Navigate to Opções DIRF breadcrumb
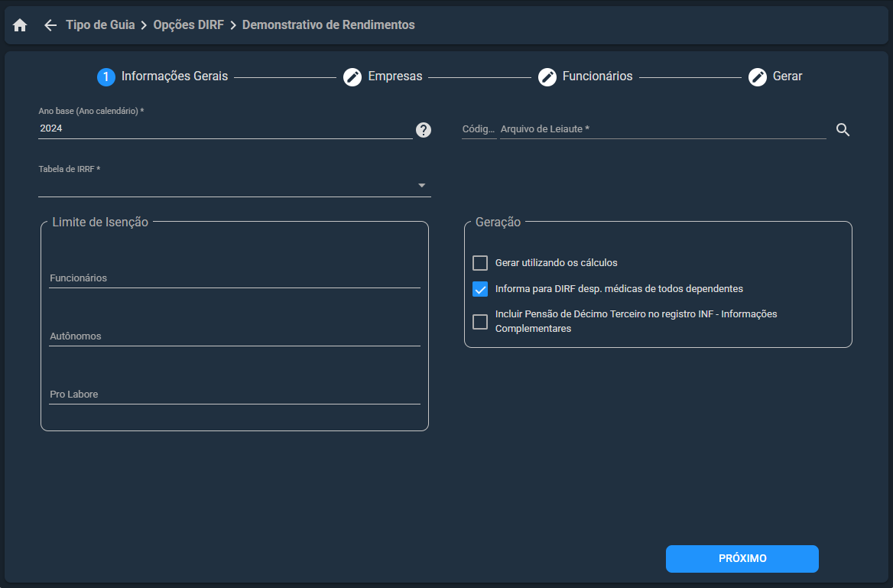This screenshot has width=893, height=588. [189, 25]
